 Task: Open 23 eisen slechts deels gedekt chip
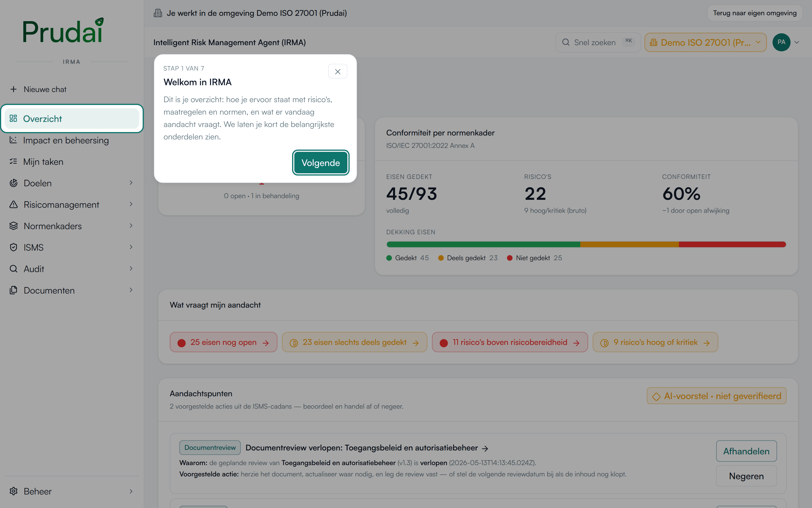click(x=354, y=342)
